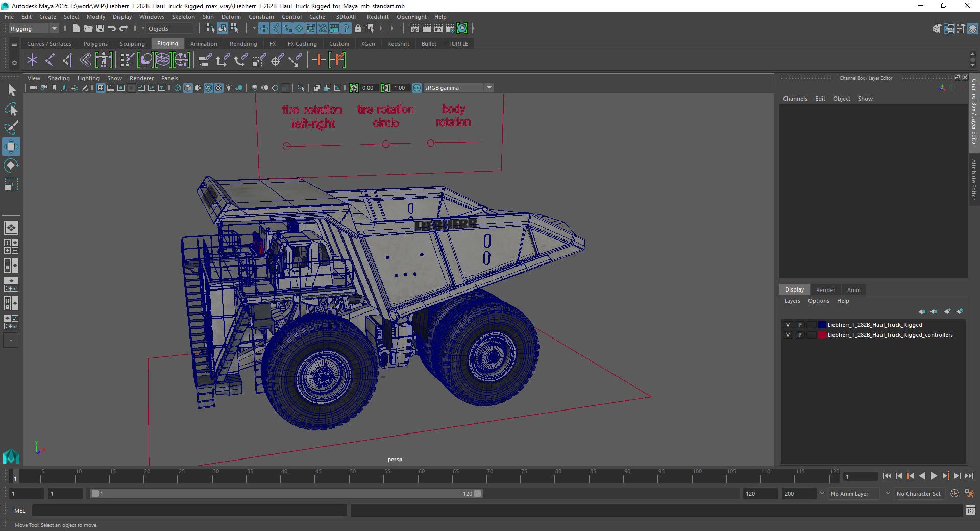This screenshot has width=980, height=531.
Task: Click the MEL command line input field
Action: click(189, 510)
